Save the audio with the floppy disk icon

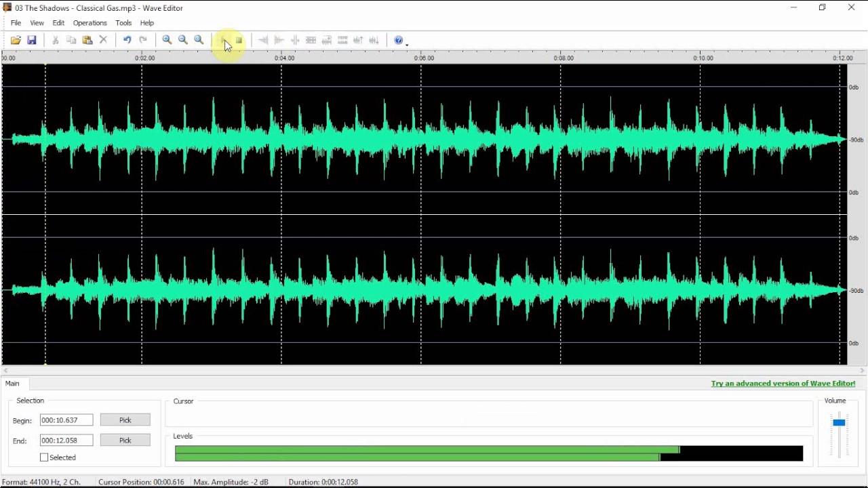tap(32, 41)
